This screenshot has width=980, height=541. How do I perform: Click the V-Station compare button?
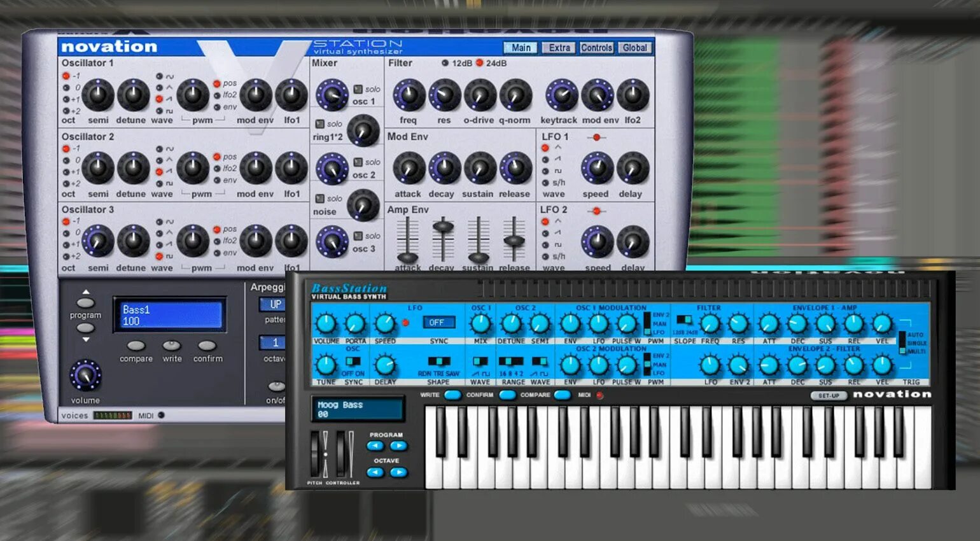[136, 346]
